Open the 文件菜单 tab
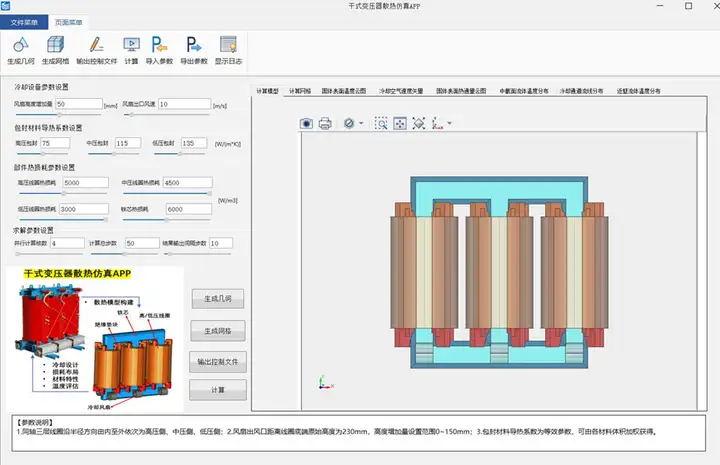The width and height of the screenshot is (720, 465). click(x=24, y=22)
